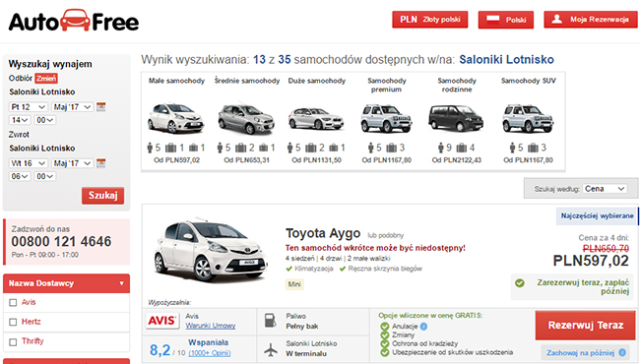Click the Szukaj search button
The image size is (640, 364).
[102, 196]
